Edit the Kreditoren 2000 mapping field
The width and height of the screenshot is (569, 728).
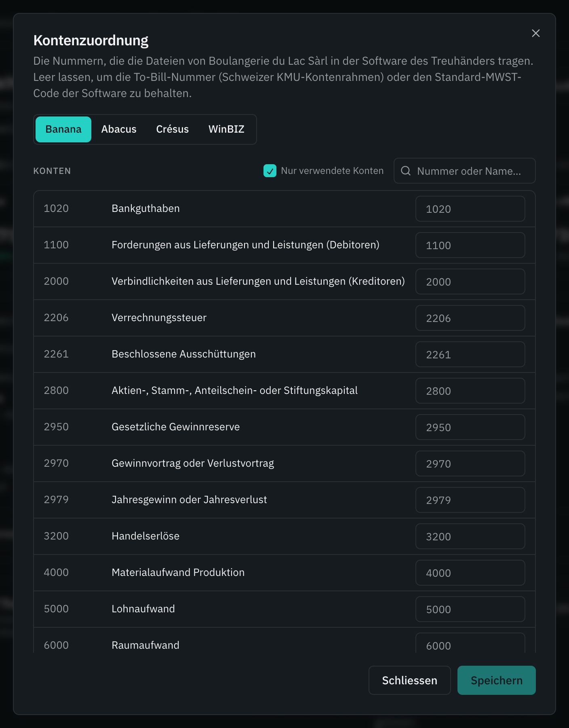pyautogui.click(x=470, y=281)
